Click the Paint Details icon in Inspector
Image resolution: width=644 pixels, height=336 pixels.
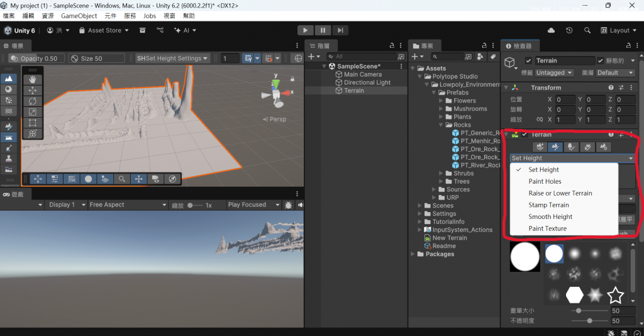coord(587,147)
